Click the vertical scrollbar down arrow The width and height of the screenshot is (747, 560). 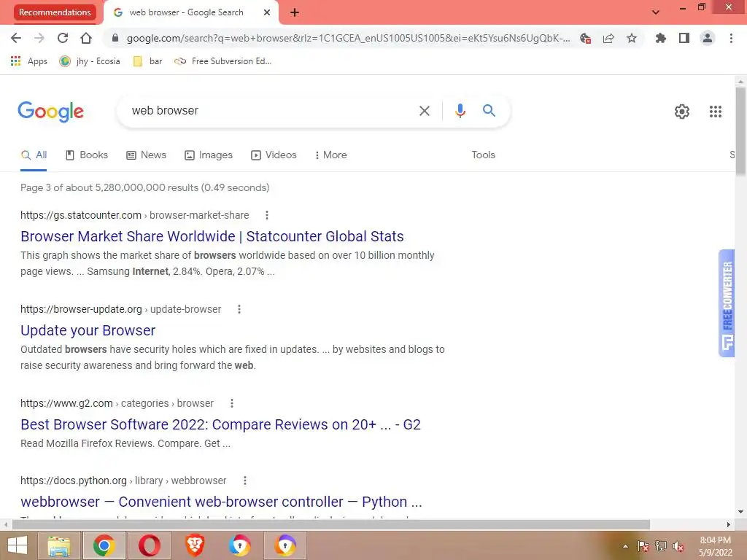740,512
